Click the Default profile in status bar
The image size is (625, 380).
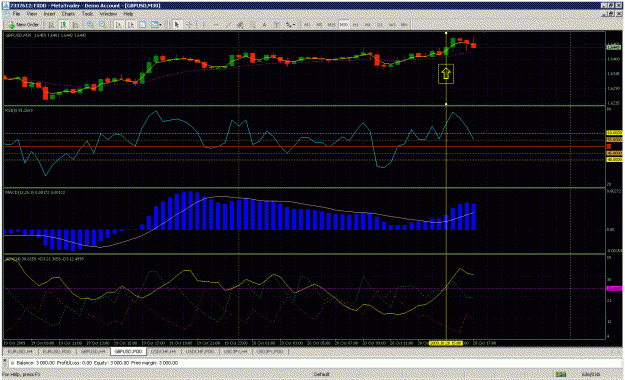click(321, 374)
